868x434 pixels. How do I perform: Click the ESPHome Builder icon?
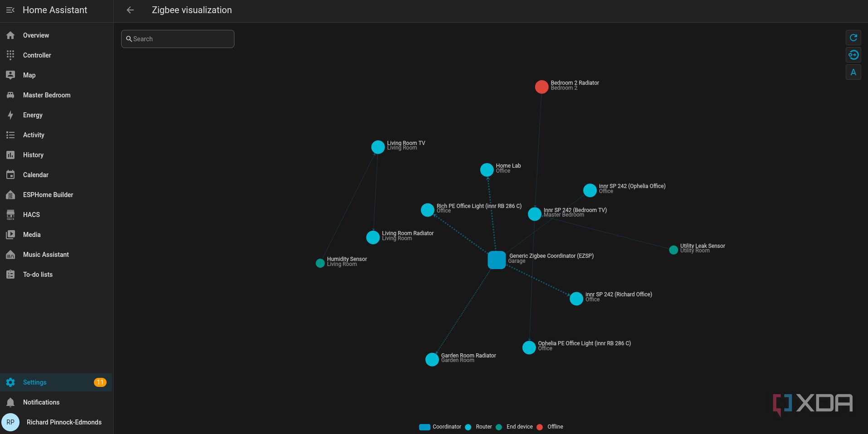pyautogui.click(x=10, y=195)
